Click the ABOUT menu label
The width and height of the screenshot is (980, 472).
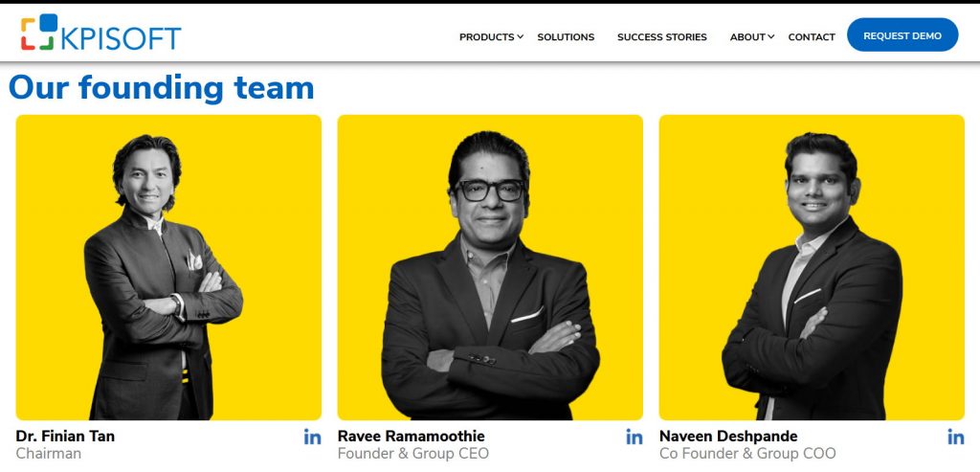(747, 37)
